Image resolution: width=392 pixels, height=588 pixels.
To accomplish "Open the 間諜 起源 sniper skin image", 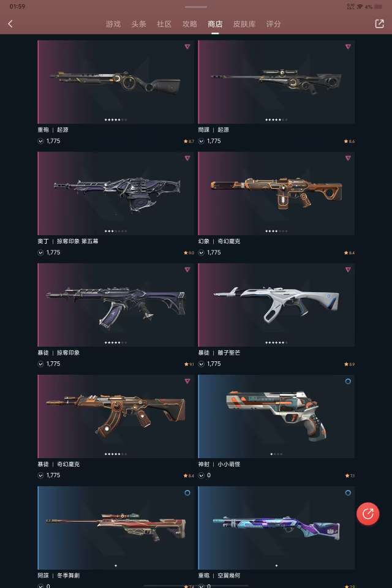I will click(x=276, y=81).
